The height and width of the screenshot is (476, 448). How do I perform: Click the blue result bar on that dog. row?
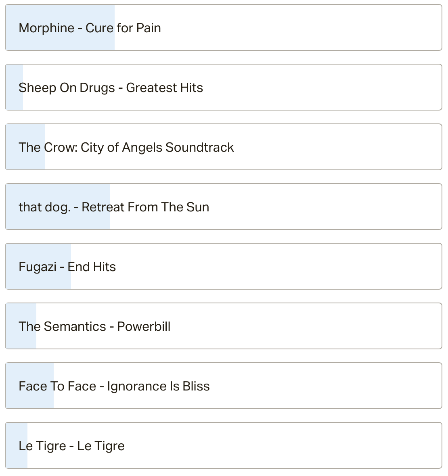point(58,207)
